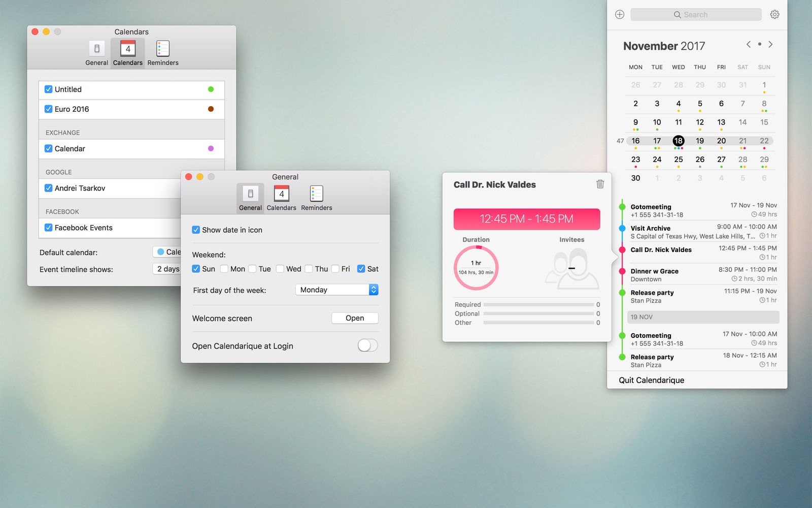Open the settings gear icon
Viewport: 812px width, 508px height.
pyautogui.click(x=774, y=15)
